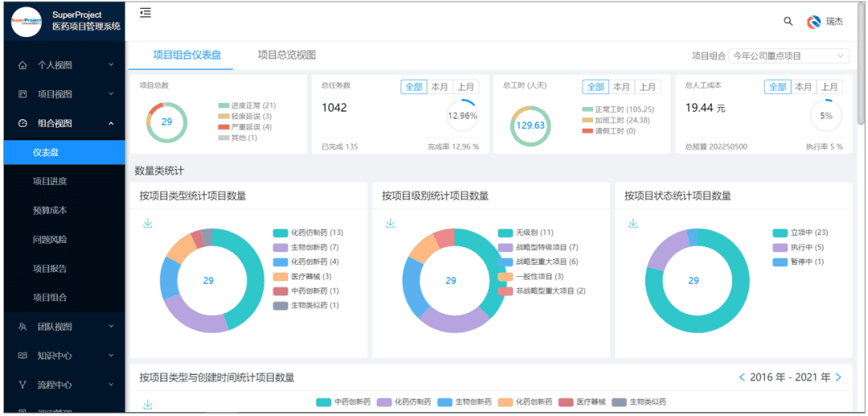Viewport: 868px width, 416px height.
Task: Toggle the 进度正常 (21) legend entry
Action: (x=247, y=105)
